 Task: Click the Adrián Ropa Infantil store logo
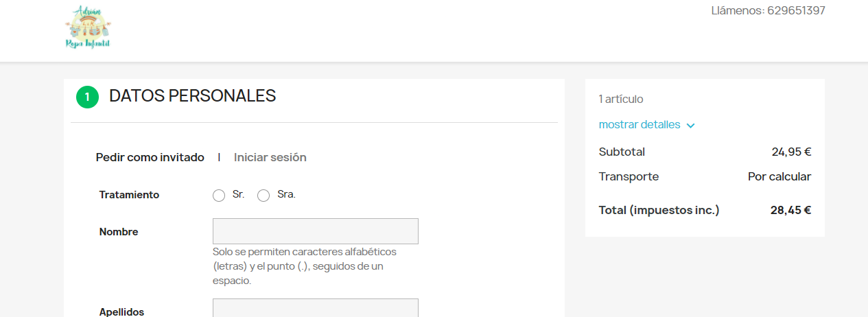(88, 28)
